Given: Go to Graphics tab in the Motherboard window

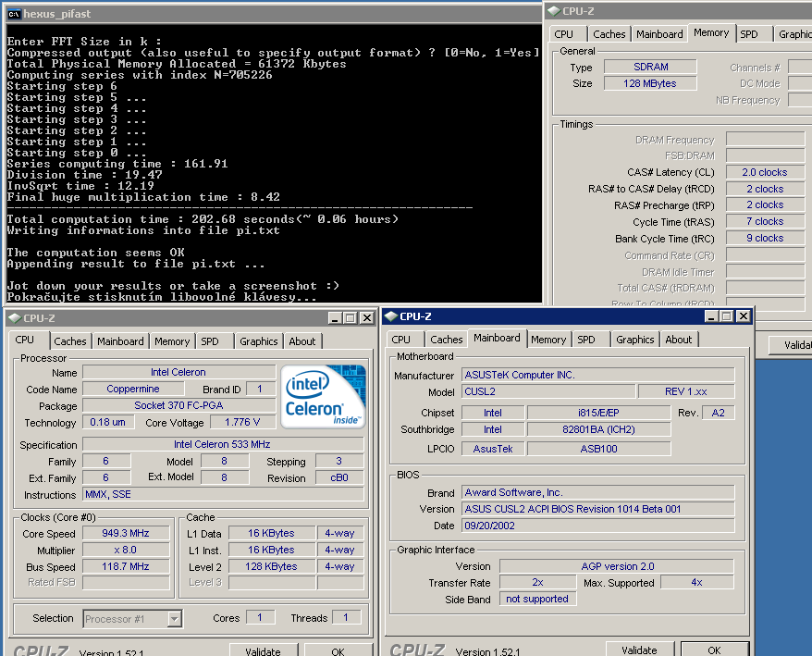Looking at the screenshot, I should pyautogui.click(x=635, y=340).
